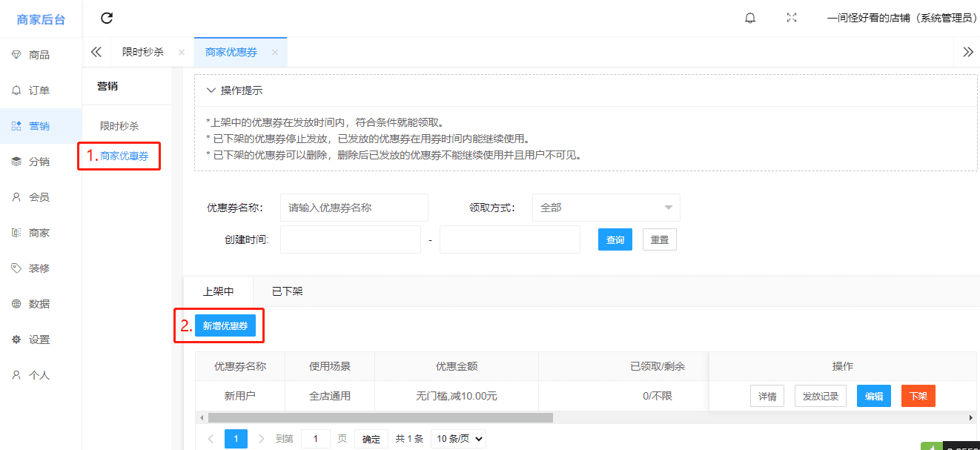This screenshot has height=450, width=980.
Task: Select 限时秒杀 in the 营销 submenu
Action: 119,126
